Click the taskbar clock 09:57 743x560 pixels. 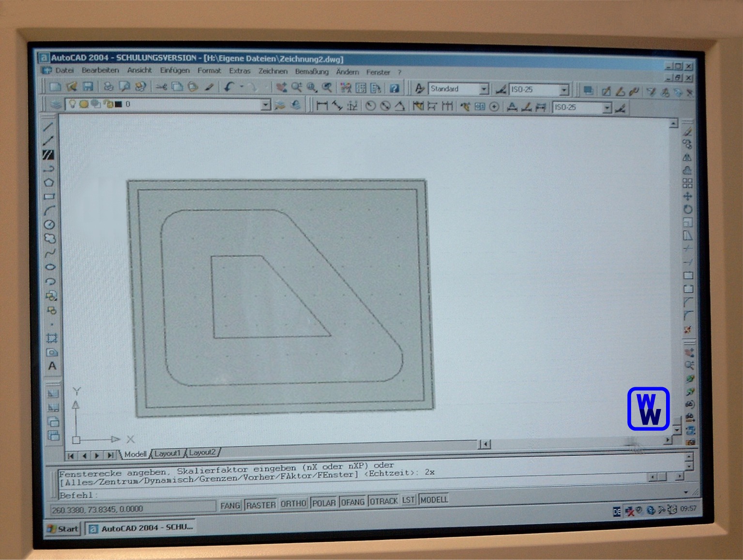point(688,509)
